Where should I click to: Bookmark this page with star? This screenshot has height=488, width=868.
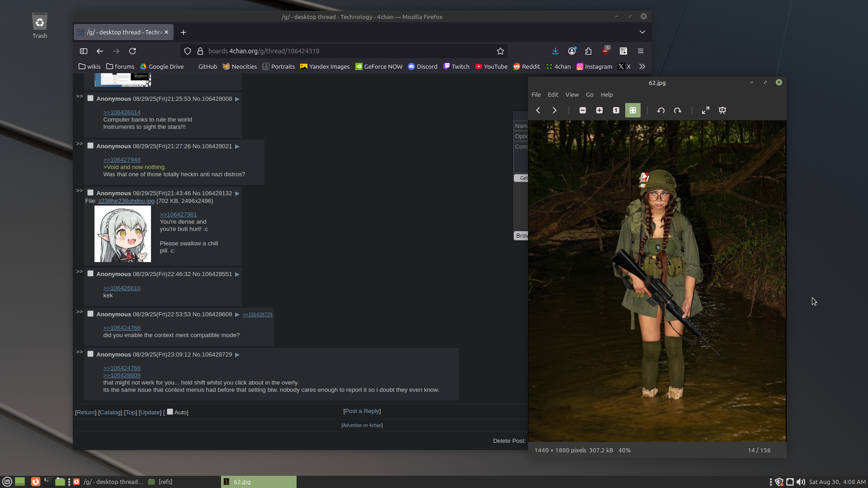click(500, 51)
